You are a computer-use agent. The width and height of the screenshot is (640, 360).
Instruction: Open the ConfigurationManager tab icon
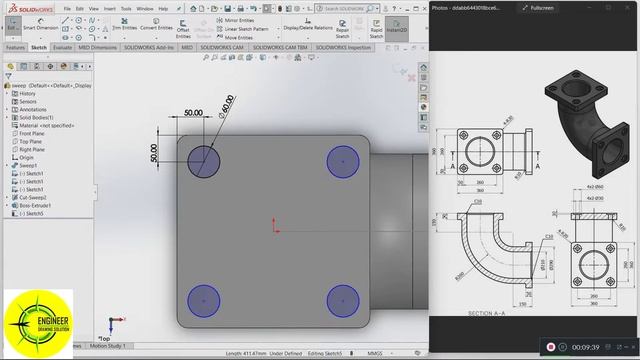37,66
